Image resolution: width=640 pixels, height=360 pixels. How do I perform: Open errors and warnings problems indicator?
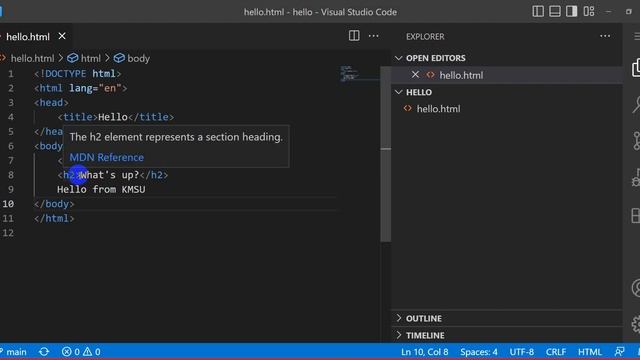81,352
